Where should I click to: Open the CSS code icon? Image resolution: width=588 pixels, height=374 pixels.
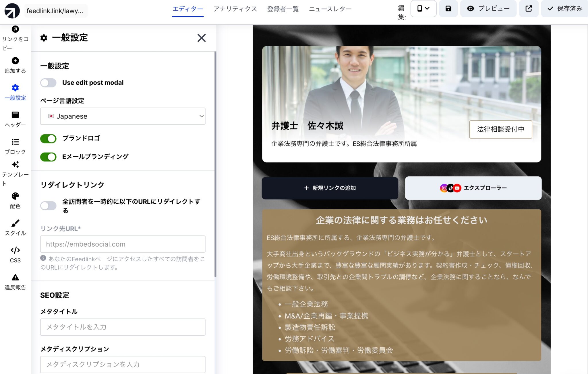[15, 250]
